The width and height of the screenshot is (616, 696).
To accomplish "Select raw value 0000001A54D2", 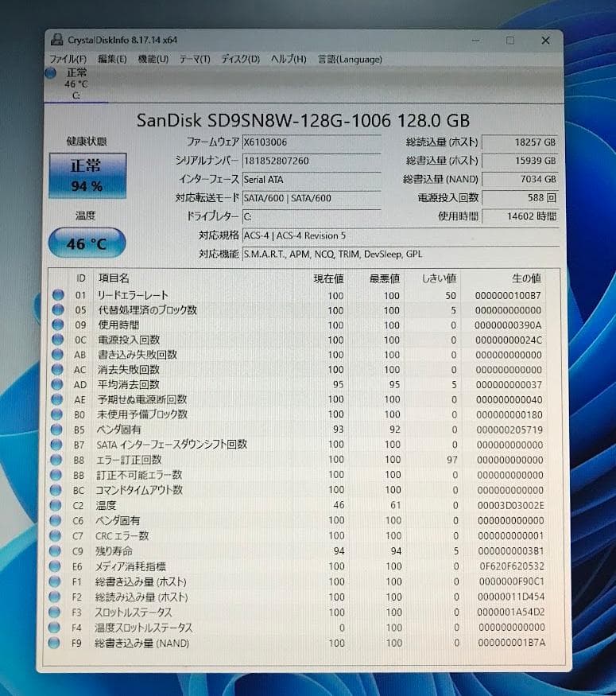I will 511,612.
